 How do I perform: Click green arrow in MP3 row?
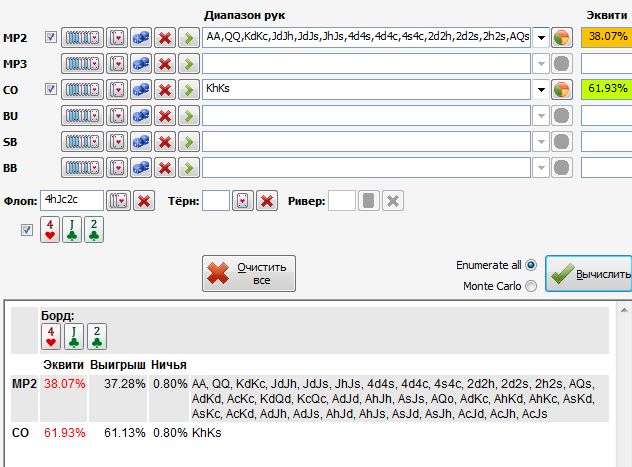189,64
